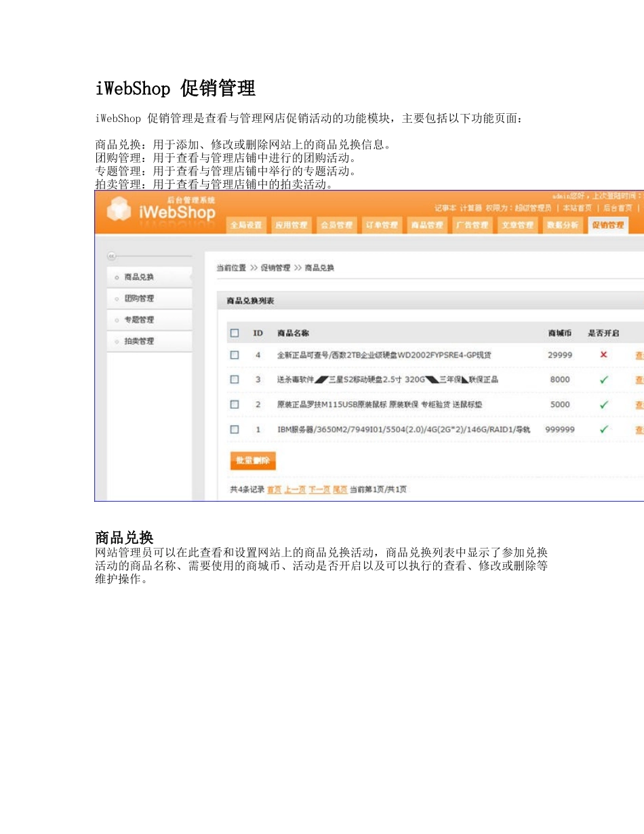Select 团购管理 in the sidebar
644x834 pixels.
pos(150,298)
